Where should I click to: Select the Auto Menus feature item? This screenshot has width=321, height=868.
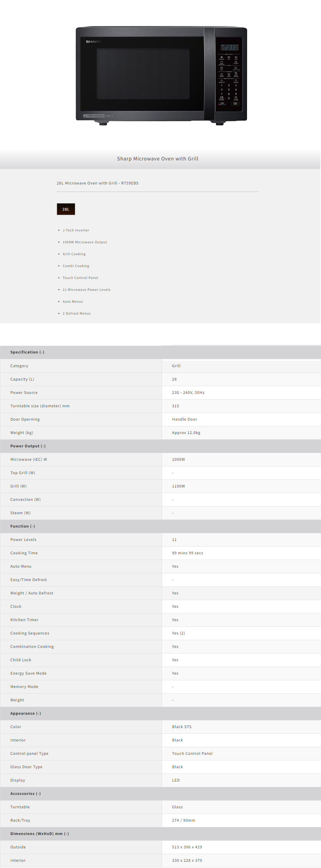pyautogui.click(x=73, y=302)
